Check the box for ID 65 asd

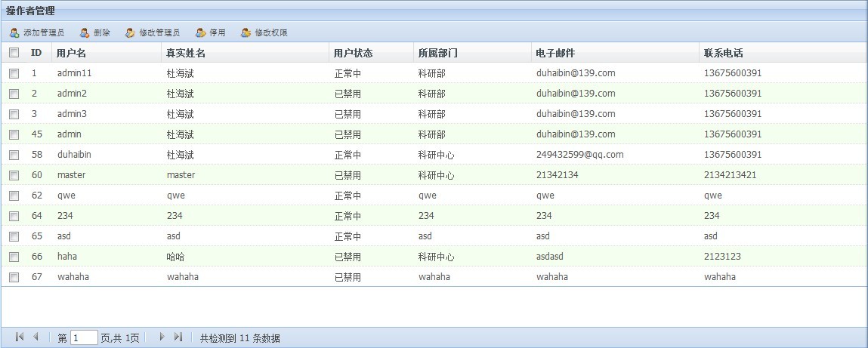click(14, 236)
